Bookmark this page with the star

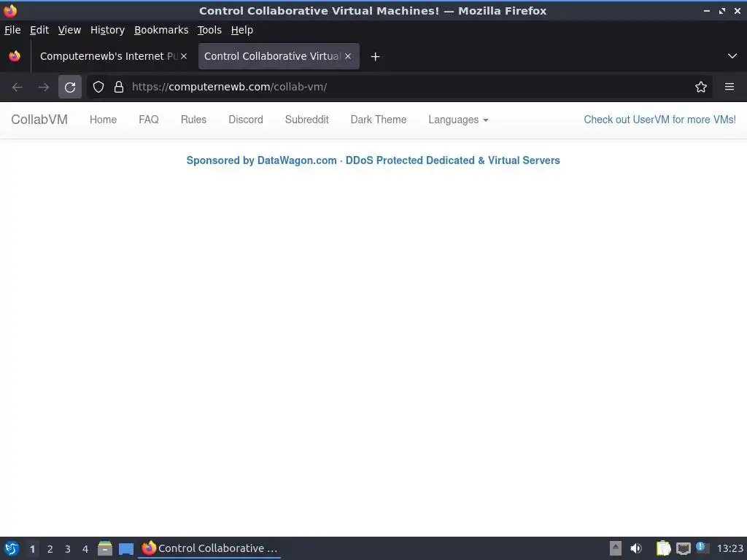click(x=701, y=87)
